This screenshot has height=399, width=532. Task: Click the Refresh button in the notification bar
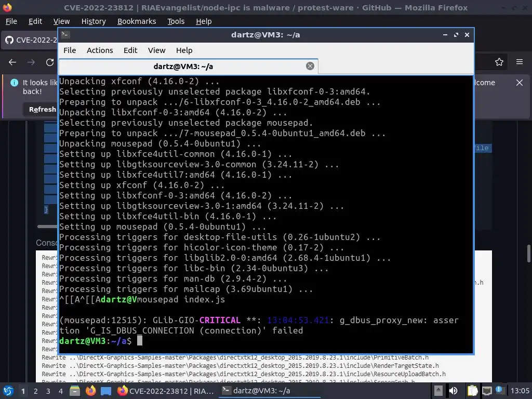42,109
